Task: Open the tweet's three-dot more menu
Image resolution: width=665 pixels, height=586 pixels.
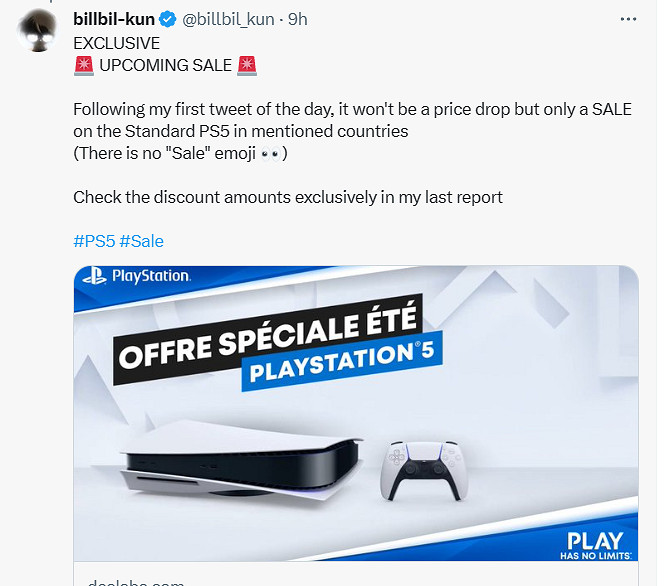Action: click(627, 20)
